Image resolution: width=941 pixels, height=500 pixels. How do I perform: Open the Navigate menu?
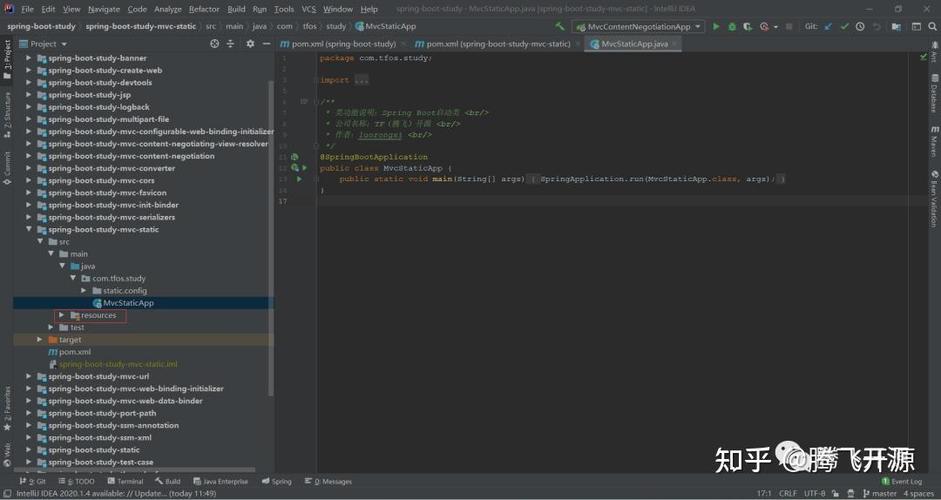104,9
